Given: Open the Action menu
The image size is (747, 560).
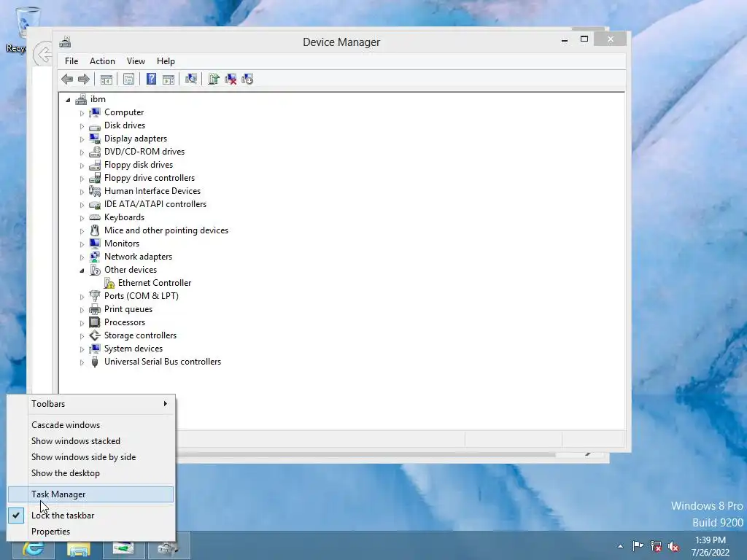Looking at the screenshot, I should [x=102, y=61].
